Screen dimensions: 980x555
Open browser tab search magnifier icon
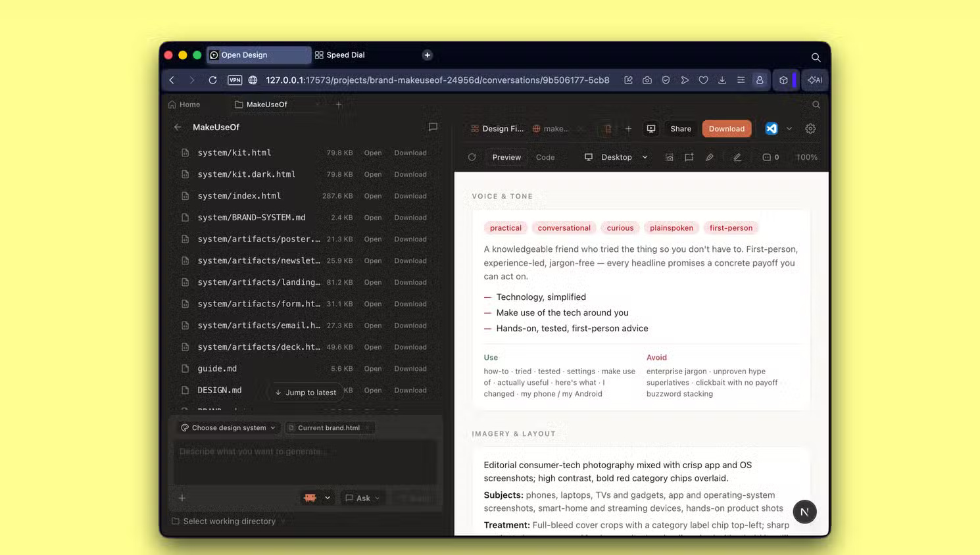click(x=816, y=57)
